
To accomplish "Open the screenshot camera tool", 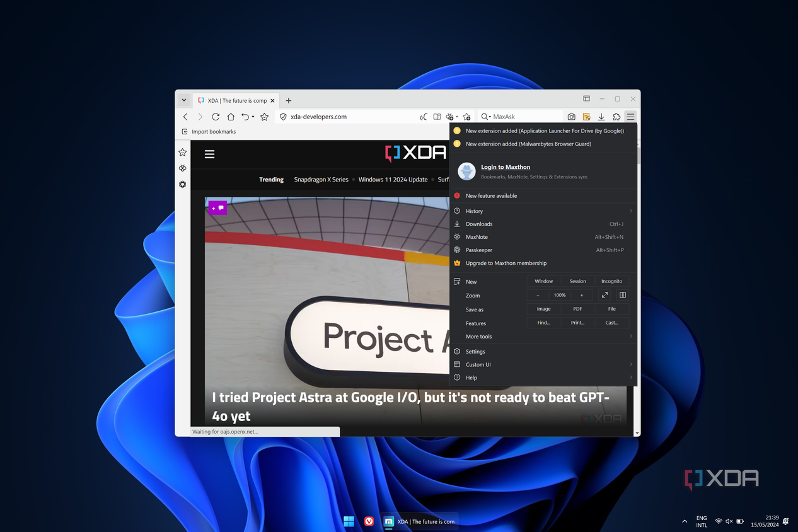I will (571, 117).
